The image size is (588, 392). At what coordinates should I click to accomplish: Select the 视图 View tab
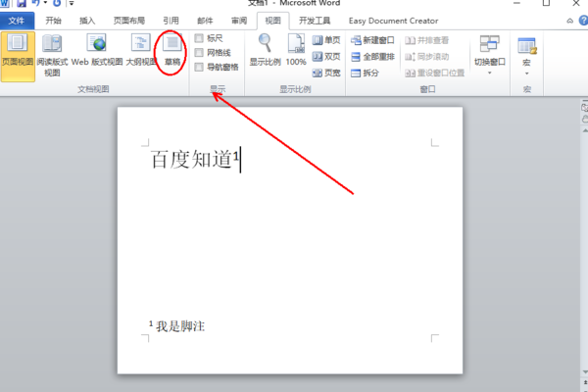pyautogui.click(x=273, y=21)
